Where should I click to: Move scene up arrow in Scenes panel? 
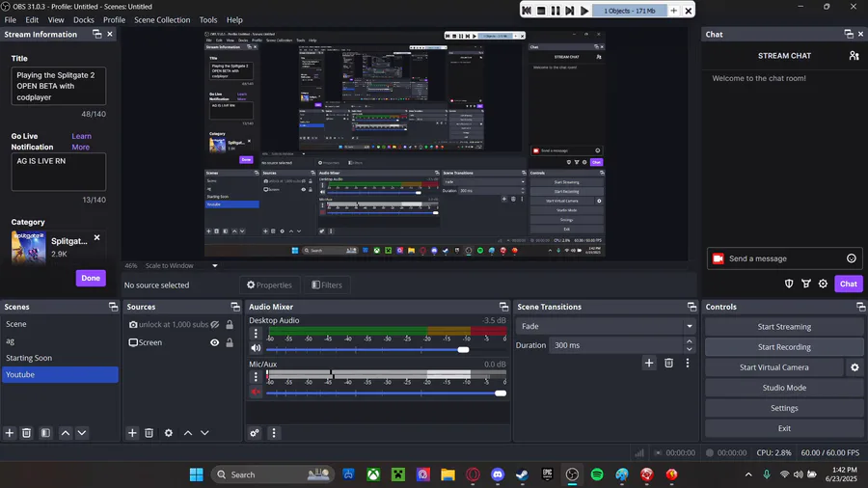[66, 433]
